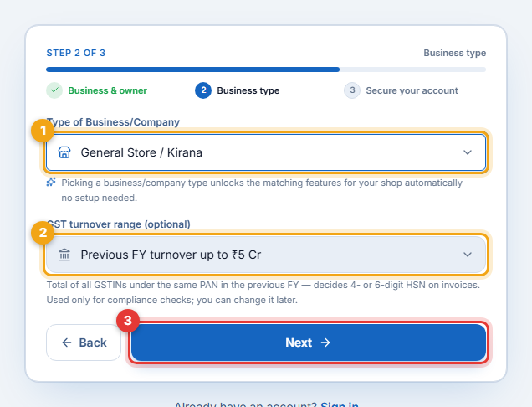Viewport: 532px width, 407px height.
Task: Click the STEP 2 OF 3 text
Action: coord(76,53)
